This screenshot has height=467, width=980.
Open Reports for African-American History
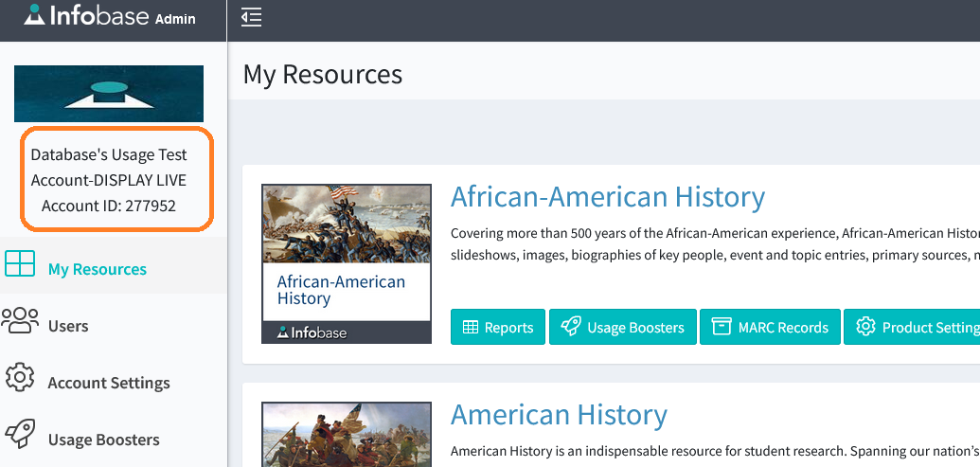click(498, 327)
